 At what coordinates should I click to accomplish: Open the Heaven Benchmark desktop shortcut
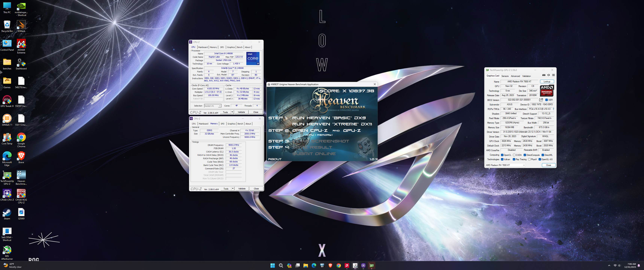pyautogui.click(x=21, y=178)
